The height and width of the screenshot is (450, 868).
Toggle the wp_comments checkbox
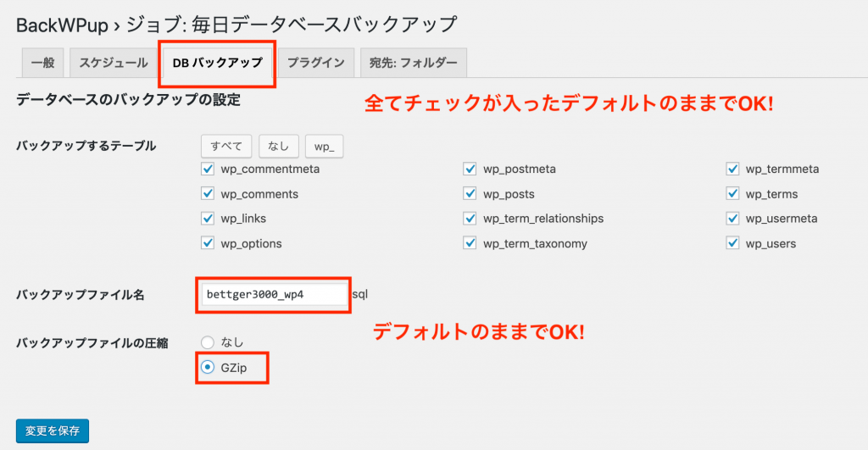208,194
